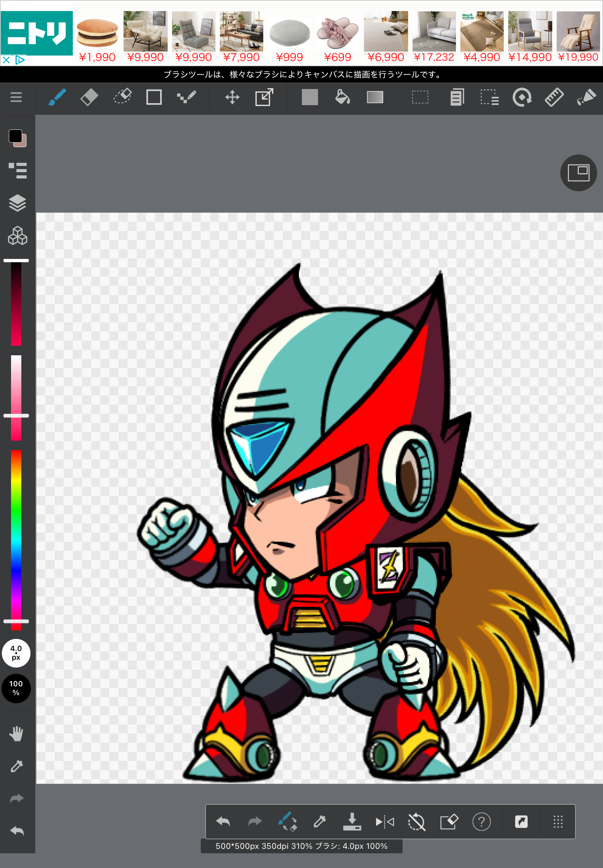
Task: Select the Eraser tool
Action: pyautogui.click(x=89, y=97)
